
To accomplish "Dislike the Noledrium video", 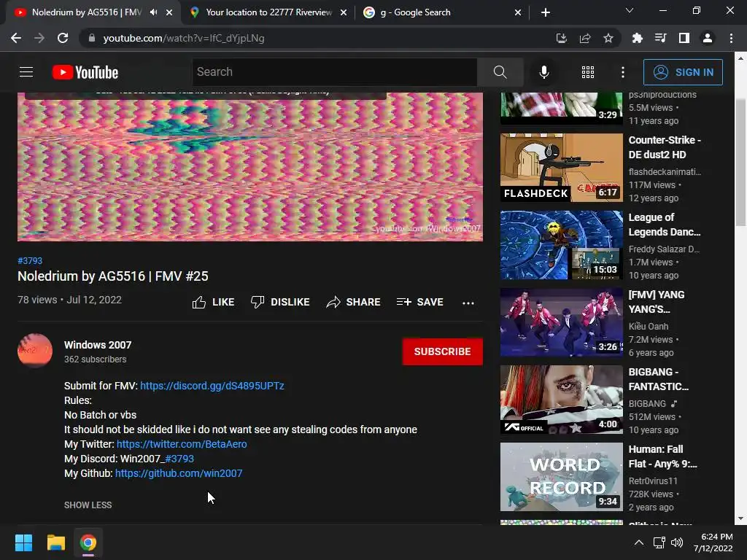I will [x=281, y=302].
